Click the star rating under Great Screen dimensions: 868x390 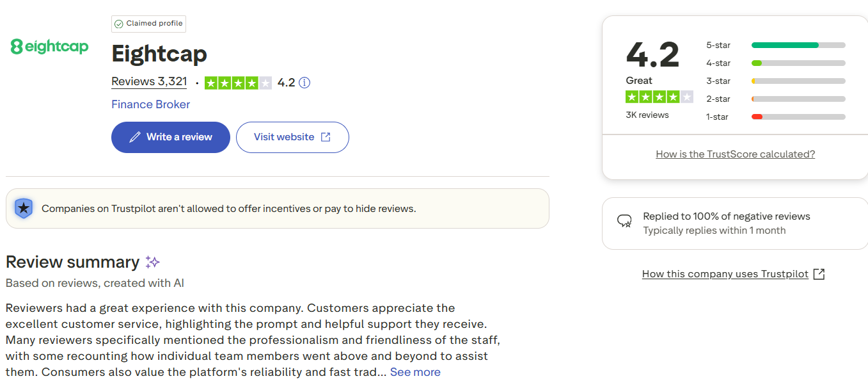(x=659, y=97)
